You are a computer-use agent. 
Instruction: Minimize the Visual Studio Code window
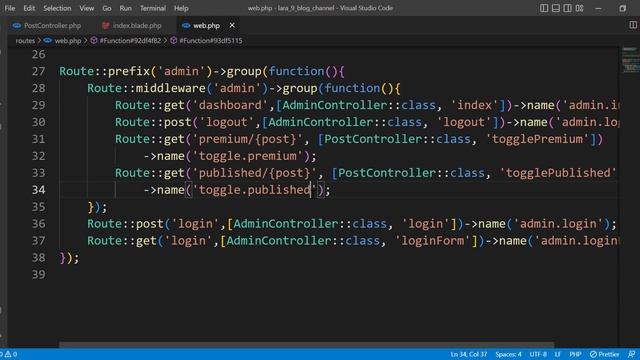pyautogui.click(x=598, y=8)
